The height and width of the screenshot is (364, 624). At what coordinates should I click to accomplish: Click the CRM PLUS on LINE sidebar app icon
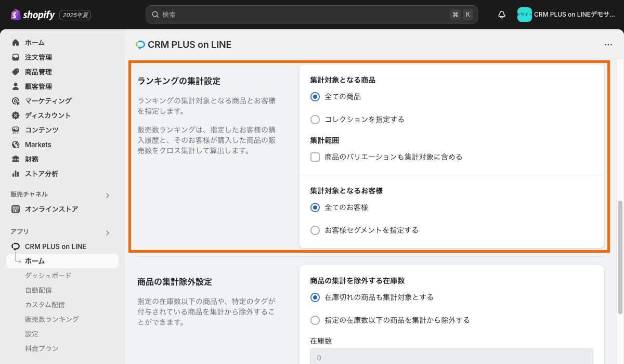coord(16,246)
